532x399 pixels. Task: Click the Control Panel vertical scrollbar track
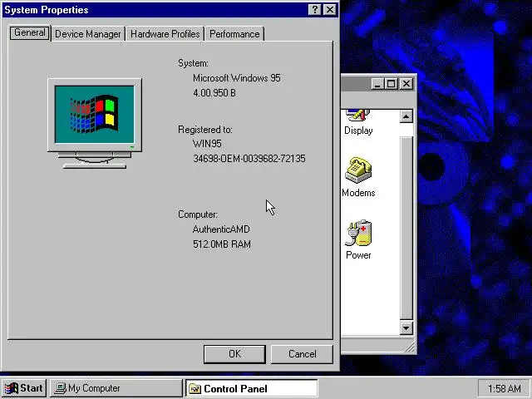point(406,222)
